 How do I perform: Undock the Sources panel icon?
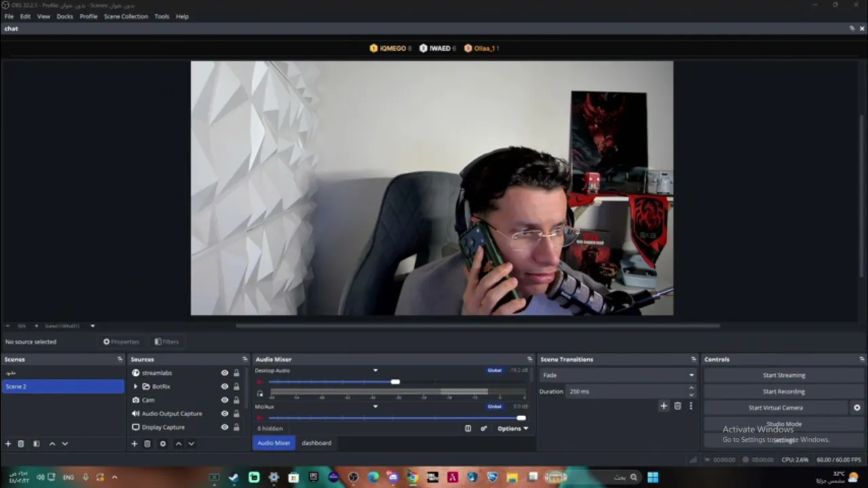[245, 359]
